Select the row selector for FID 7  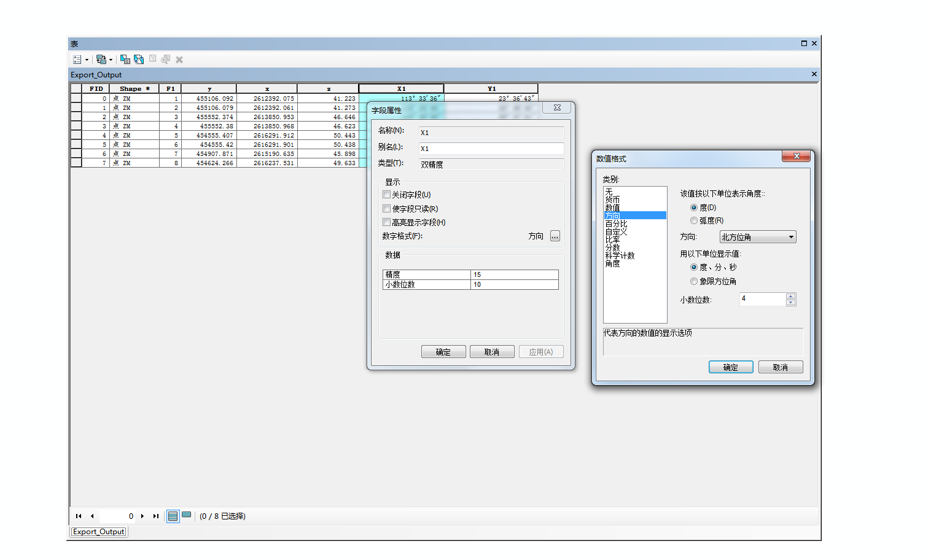coord(76,163)
